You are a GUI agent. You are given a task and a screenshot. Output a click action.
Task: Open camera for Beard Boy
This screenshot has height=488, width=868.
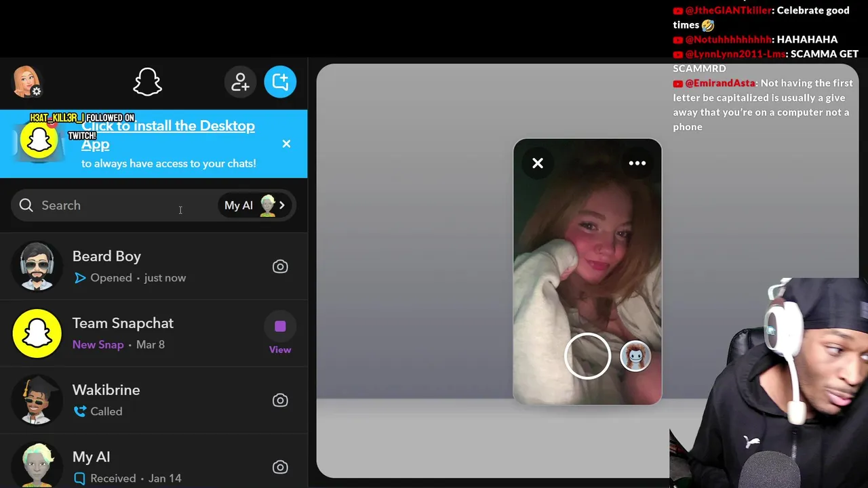[x=280, y=266]
